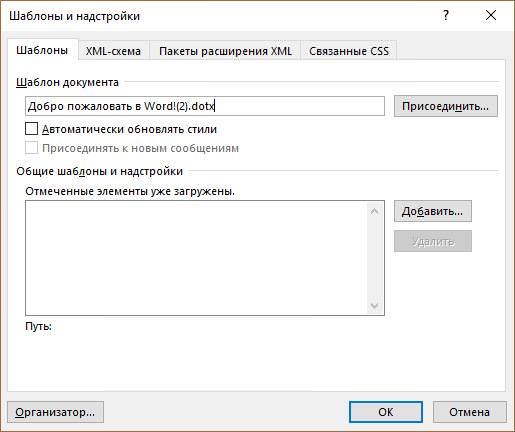Image resolution: width=515 pixels, height=432 pixels.
Task: Click the Автоматически обновлять стили label text
Action: (129, 129)
